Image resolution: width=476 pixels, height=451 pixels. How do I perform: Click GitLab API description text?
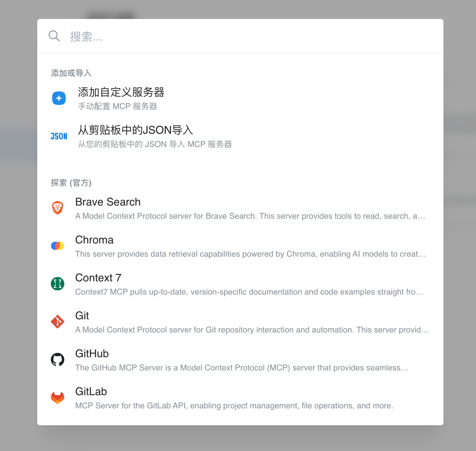234,406
